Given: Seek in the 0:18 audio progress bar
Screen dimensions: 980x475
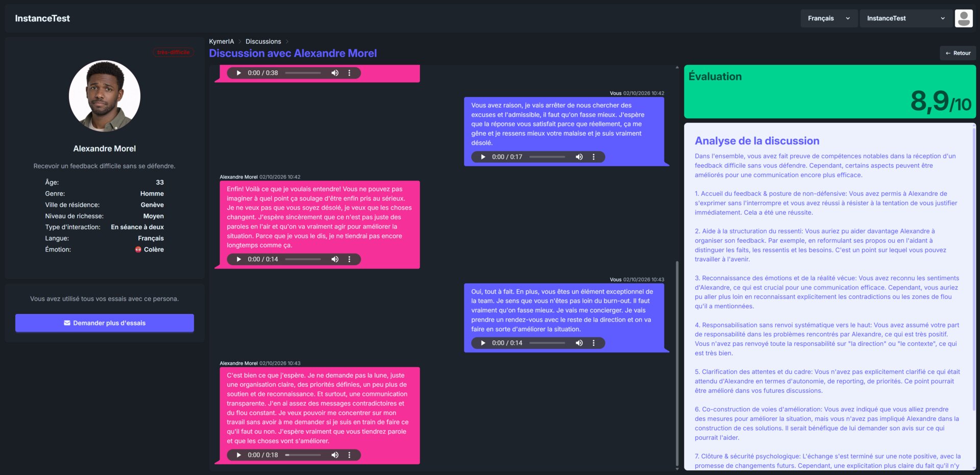Looking at the screenshot, I should 303,455.
